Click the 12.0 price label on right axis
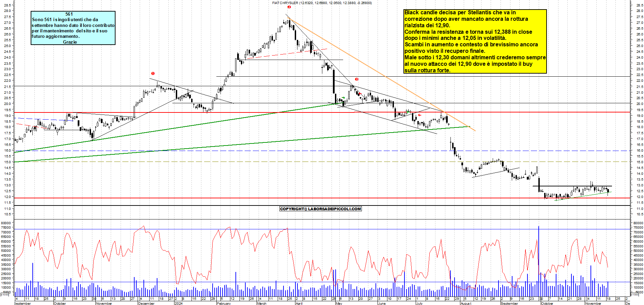Image resolution: width=644 pixels, height=305 pixels. coord(639,197)
